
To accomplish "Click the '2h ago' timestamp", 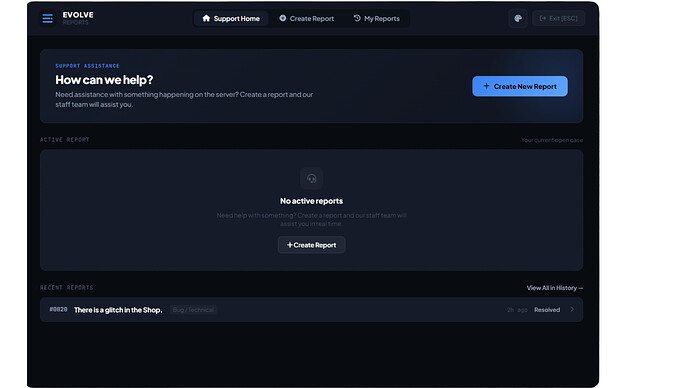I will tap(517, 310).
